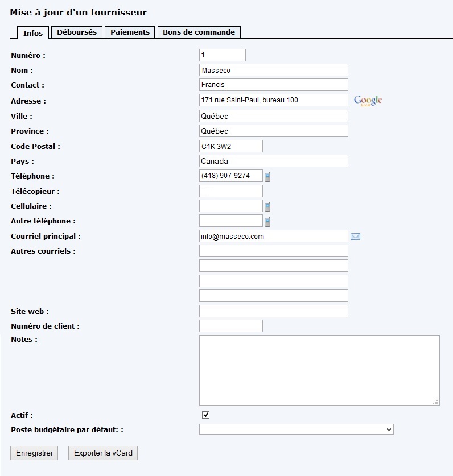
Task: Click inside the Nom field
Action: point(273,69)
